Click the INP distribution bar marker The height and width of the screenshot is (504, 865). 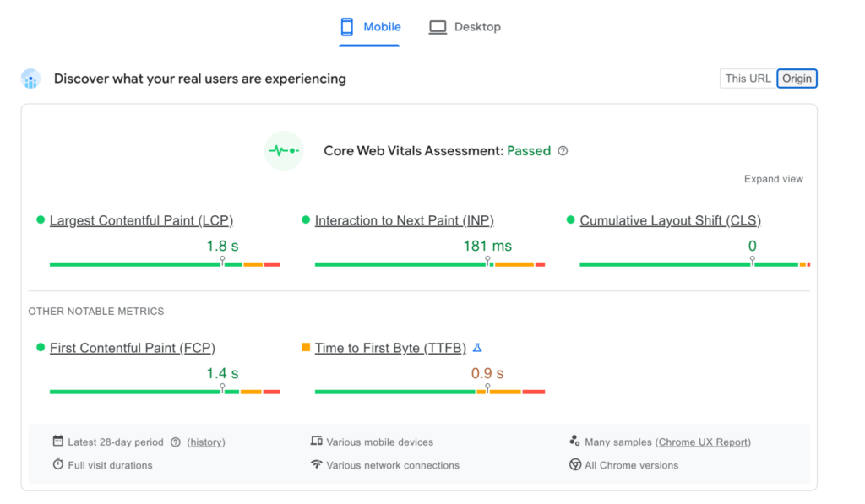point(487,261)
